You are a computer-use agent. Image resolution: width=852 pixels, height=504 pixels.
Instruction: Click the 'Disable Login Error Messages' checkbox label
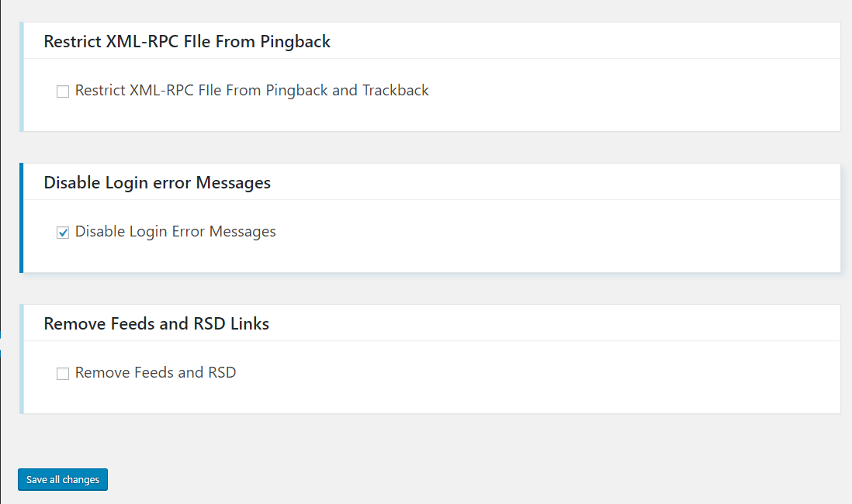tap(175, 231)
